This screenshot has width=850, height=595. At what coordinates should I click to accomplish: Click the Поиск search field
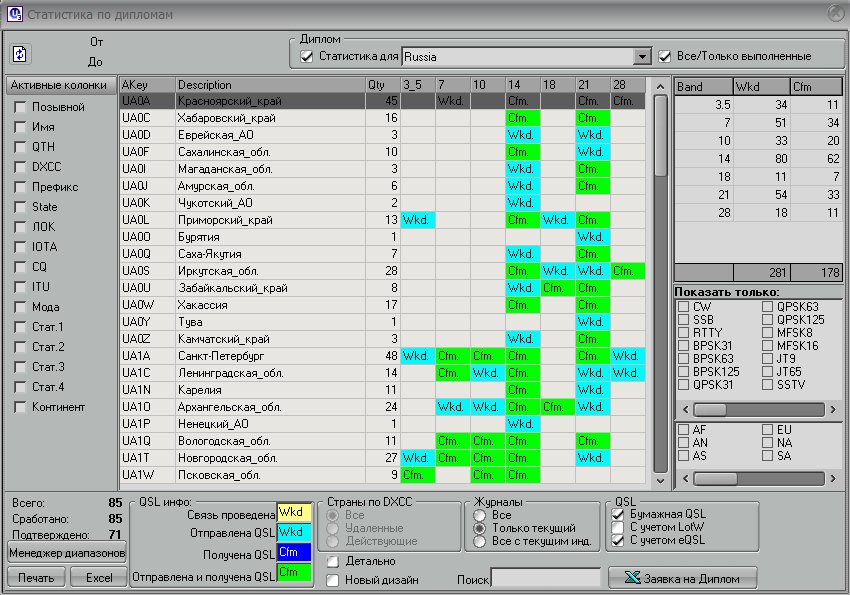545,578
